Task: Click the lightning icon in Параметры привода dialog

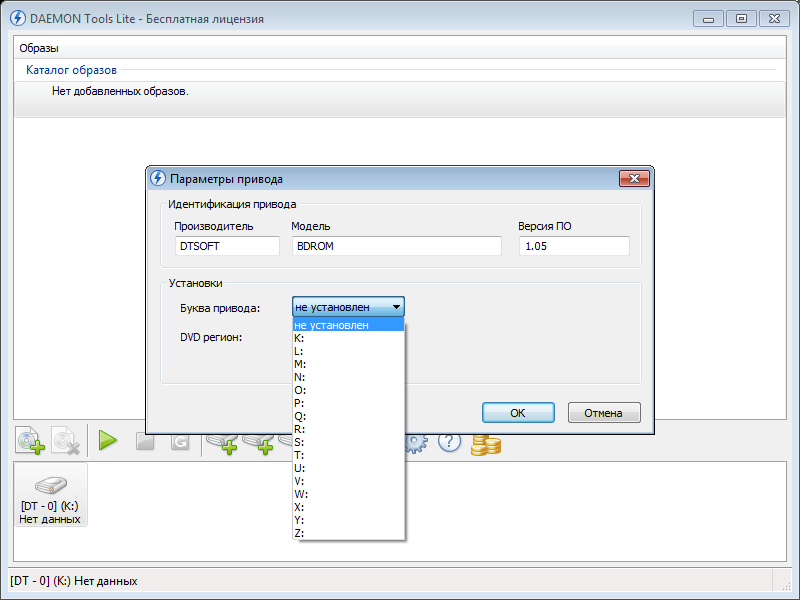Action: point(158,178)
